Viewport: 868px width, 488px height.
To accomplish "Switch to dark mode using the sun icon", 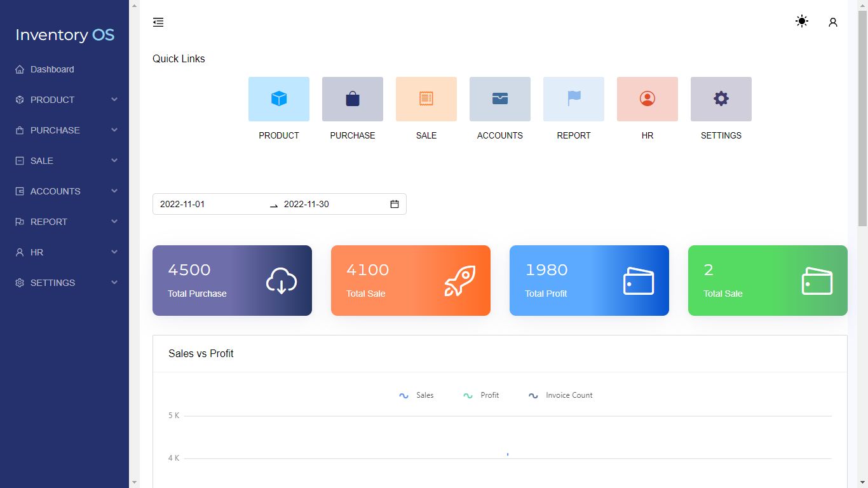I will click(801, 21).
